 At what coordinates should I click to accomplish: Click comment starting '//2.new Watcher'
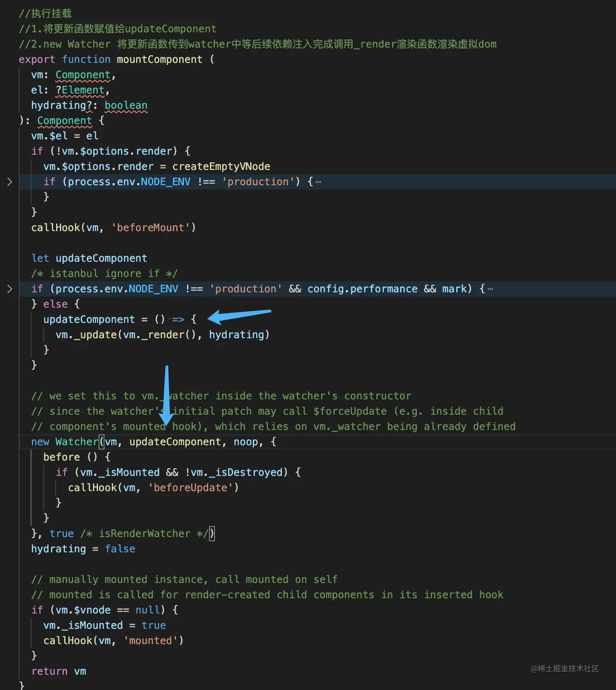pyautogui.click(x=257, y=44)
